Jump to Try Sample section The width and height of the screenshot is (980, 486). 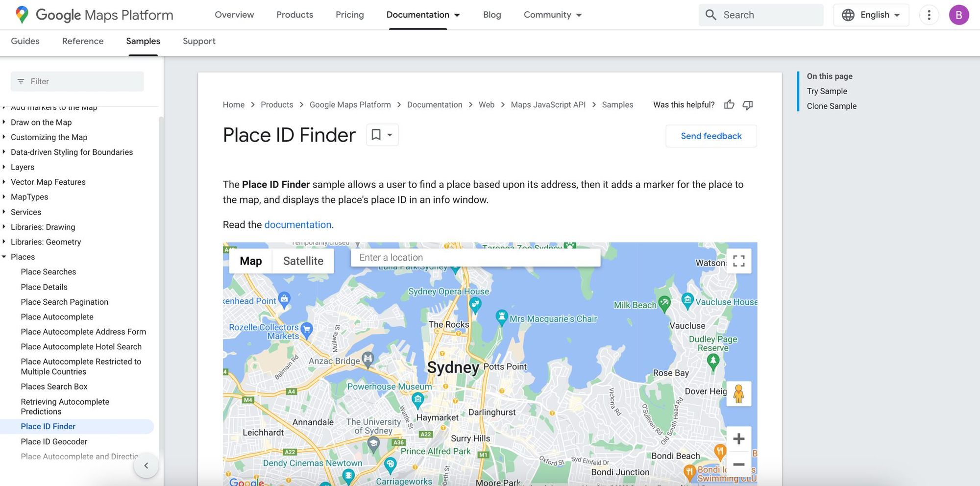(x=827, y=91)
